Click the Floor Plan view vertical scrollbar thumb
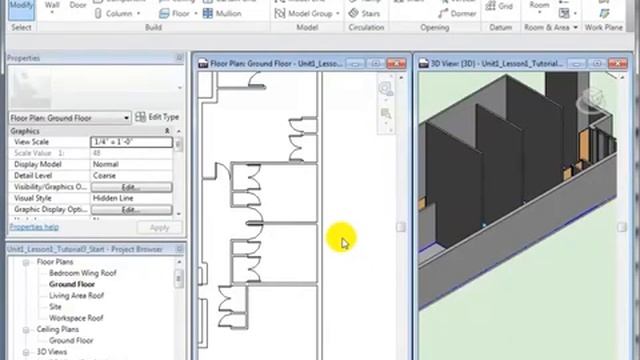Viewport: 640px width, 360px height. click(x=401, y=227)
